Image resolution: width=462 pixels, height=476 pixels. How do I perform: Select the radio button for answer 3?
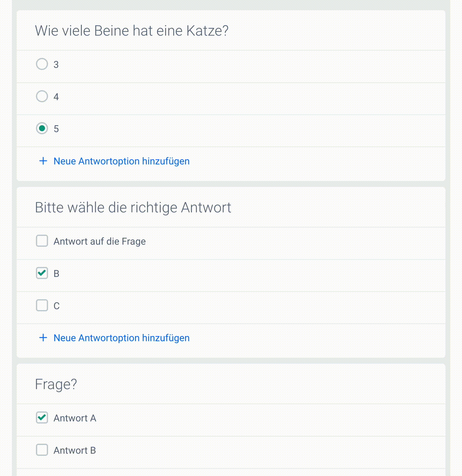coord(42,64)
